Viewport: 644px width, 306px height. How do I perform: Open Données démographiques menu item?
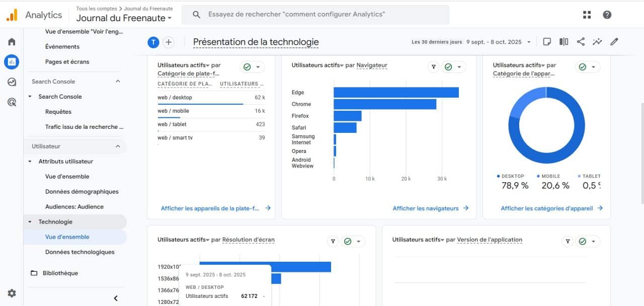(x=82, y=192)
